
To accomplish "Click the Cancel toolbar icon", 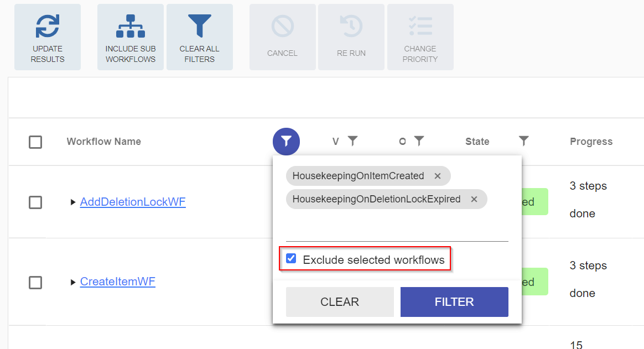I will click(x=283, y=26).
